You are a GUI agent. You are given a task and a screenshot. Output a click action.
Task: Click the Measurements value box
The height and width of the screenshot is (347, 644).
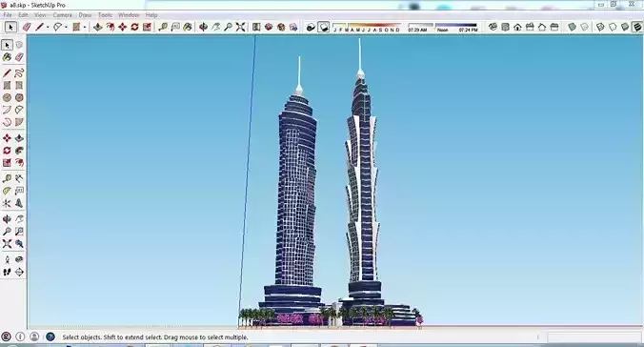(x=594, y=337)
